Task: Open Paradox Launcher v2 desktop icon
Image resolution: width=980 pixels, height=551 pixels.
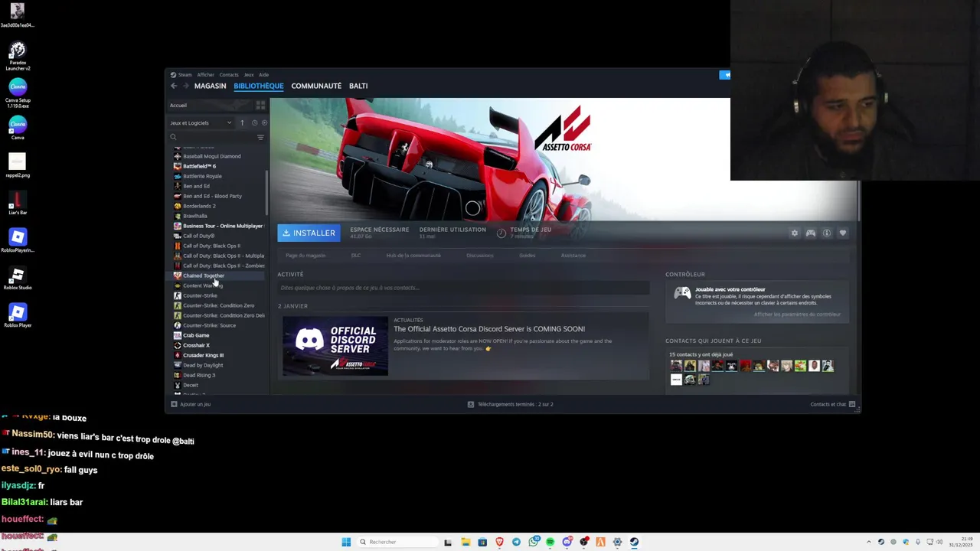Action: pos(18,57)
